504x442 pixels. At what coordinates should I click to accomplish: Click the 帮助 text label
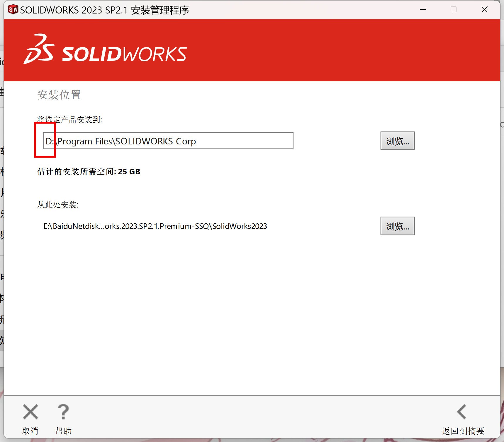63,431
